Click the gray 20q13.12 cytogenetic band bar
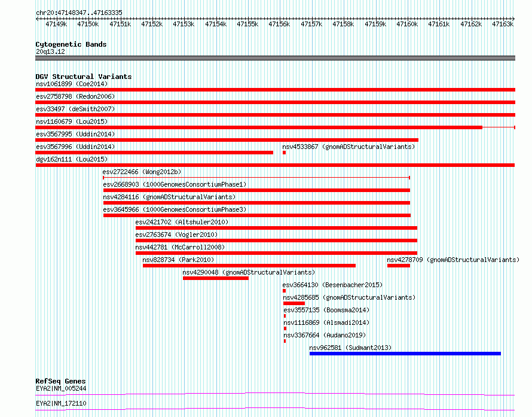The height and width of the screenshot is (417, 532). click(275, 58)
